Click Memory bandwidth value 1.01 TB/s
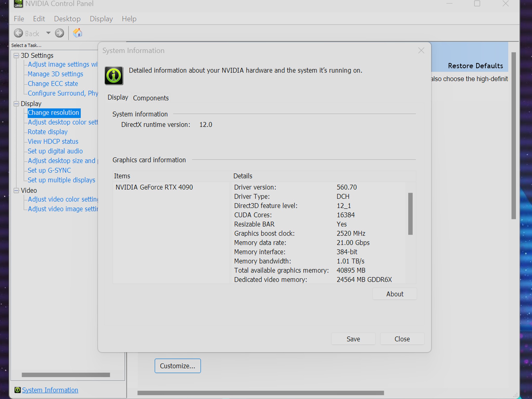Image resolution: width=532 pixels, height=399 pixels. (x=350, y=261)
